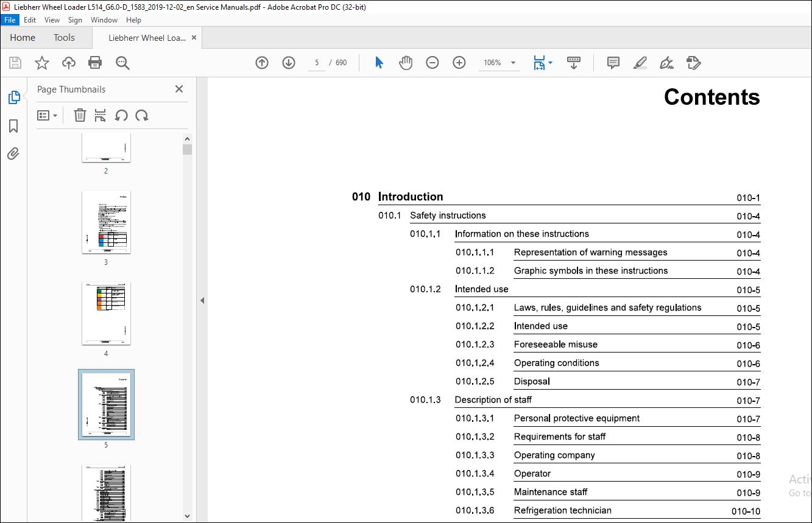Click Graphic symbols in these instructions
The height and width of the screenshot is (523, 812).
591,271
